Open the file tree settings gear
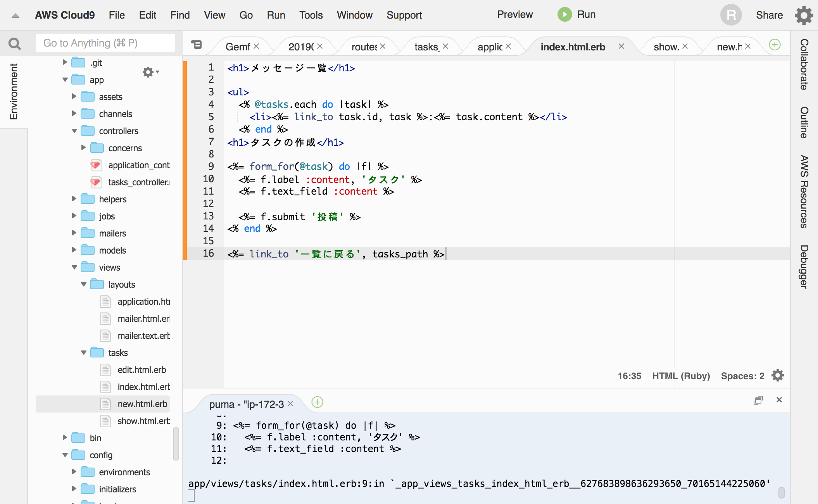The image size is (818, 504). 148,72
